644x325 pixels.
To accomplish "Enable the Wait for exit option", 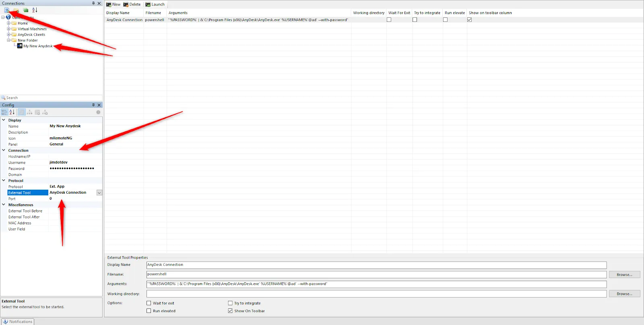I will click(149, 303).
